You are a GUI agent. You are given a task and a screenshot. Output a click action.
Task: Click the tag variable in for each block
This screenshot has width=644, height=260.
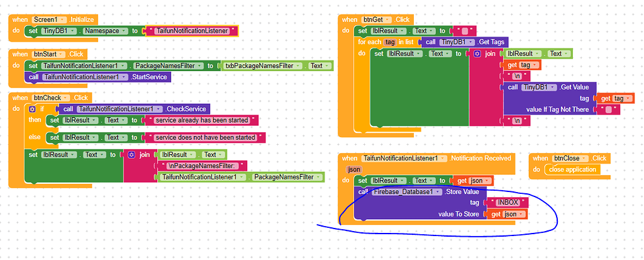(x=389, y=42)
